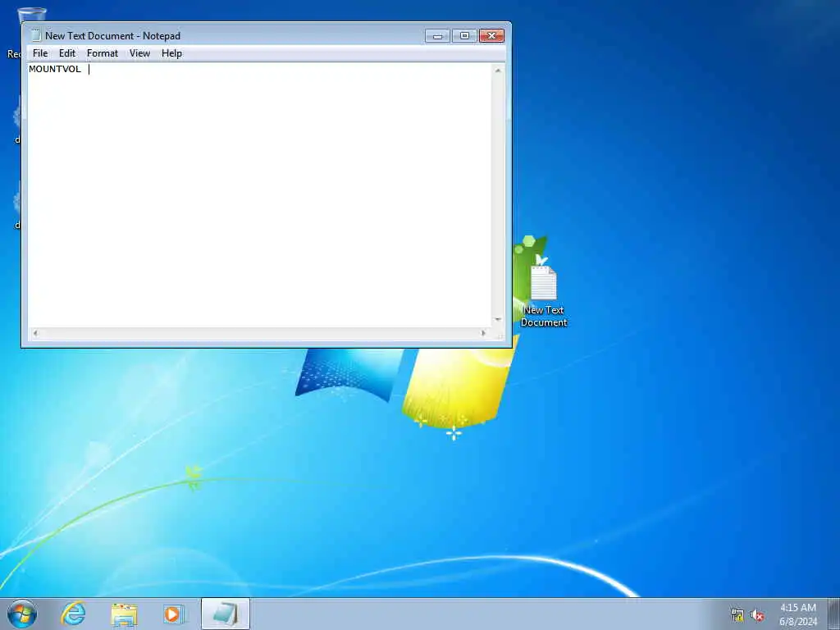Click the Notepad title bar icon

[36, 35]
